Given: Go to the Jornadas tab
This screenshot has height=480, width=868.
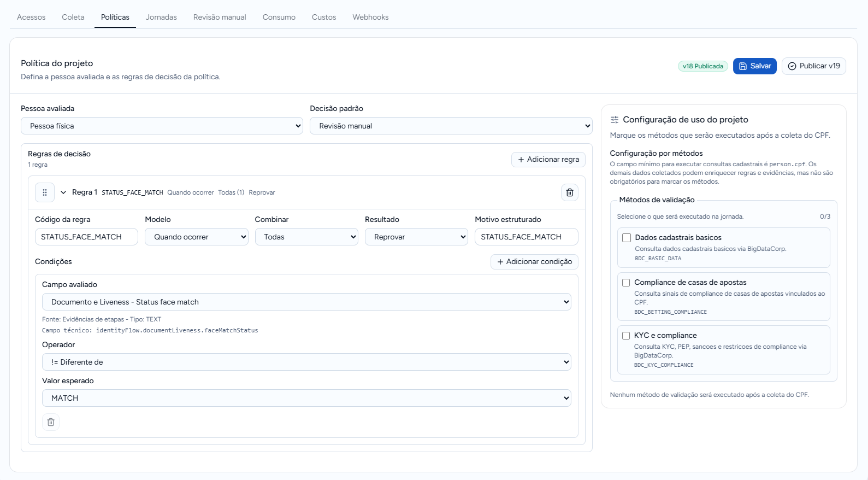Looking at the screenshot, I should [x=161, y=17].
